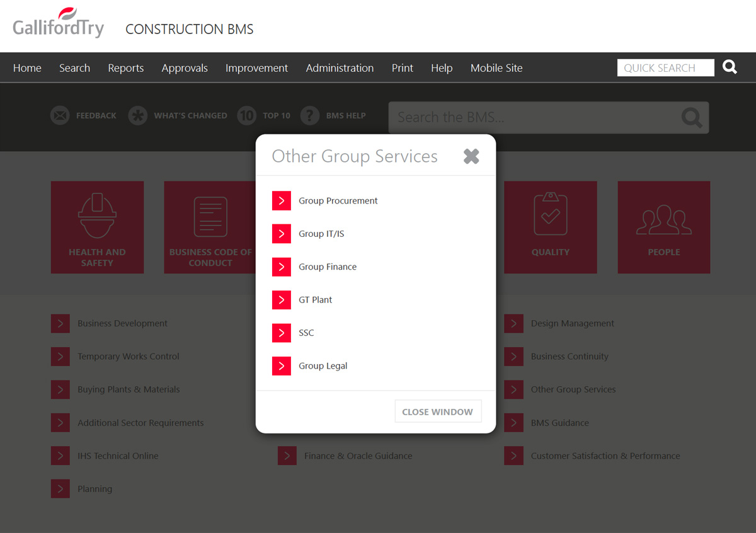
Task: Click the arrow icon beside Business Continuity
Action: point(513,357)
